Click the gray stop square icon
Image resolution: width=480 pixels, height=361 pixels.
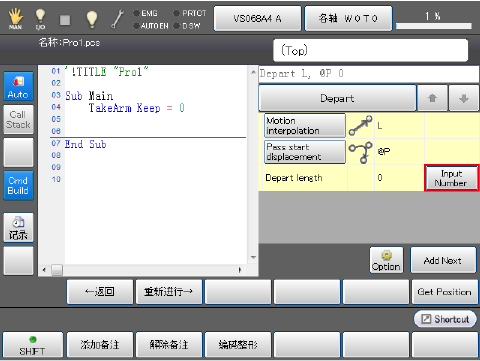point(65,20)
